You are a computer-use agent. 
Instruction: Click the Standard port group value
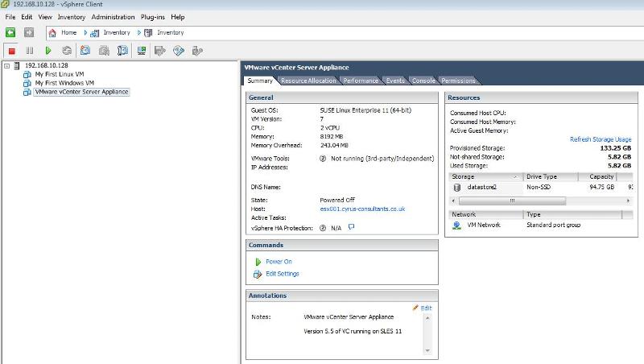(554, 225)
